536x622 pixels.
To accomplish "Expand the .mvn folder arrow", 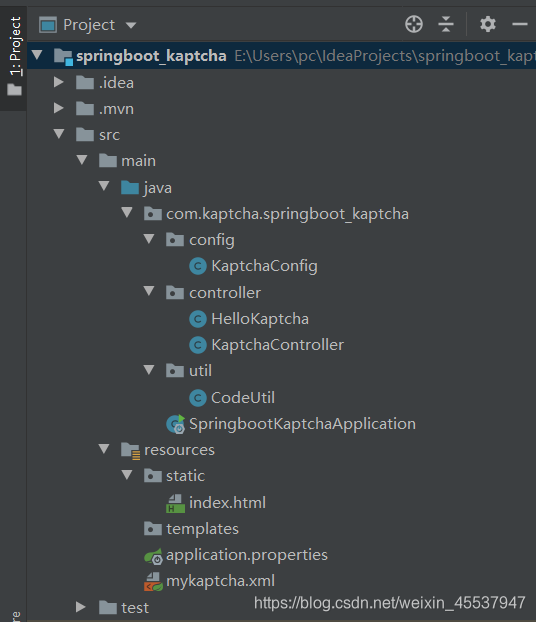I will pos(59,108).
